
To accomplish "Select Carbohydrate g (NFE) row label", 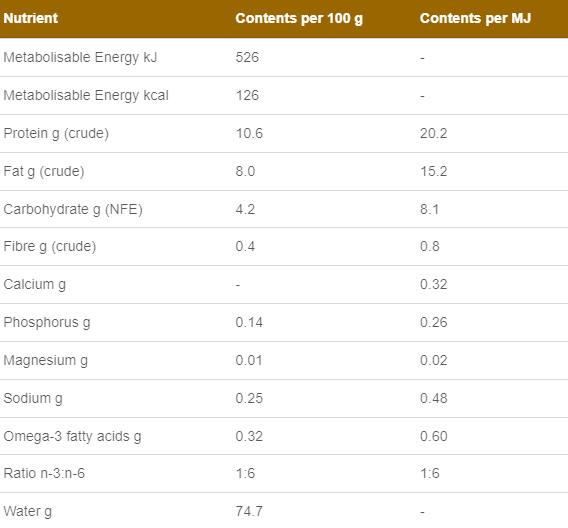I will [x=73, y=210].
